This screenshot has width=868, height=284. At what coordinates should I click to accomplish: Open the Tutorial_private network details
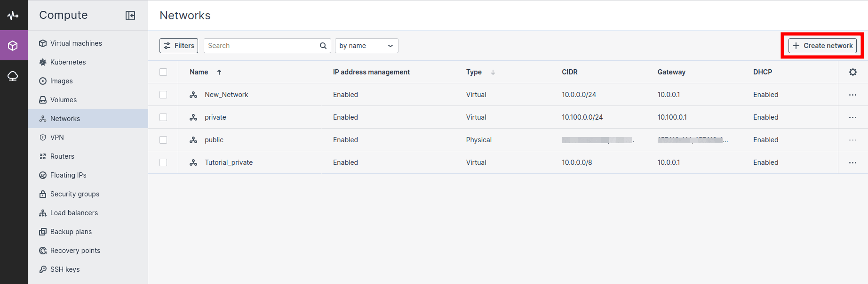click(229, 162)
